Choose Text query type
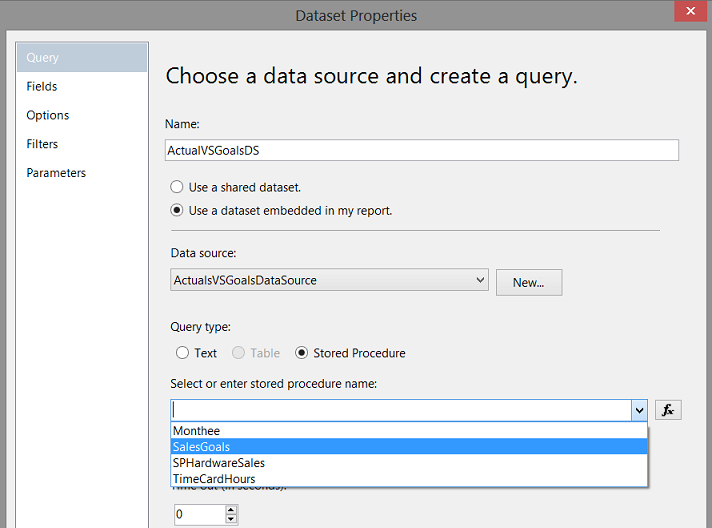Viewport: 712px width, 528px height. point(182,353)
